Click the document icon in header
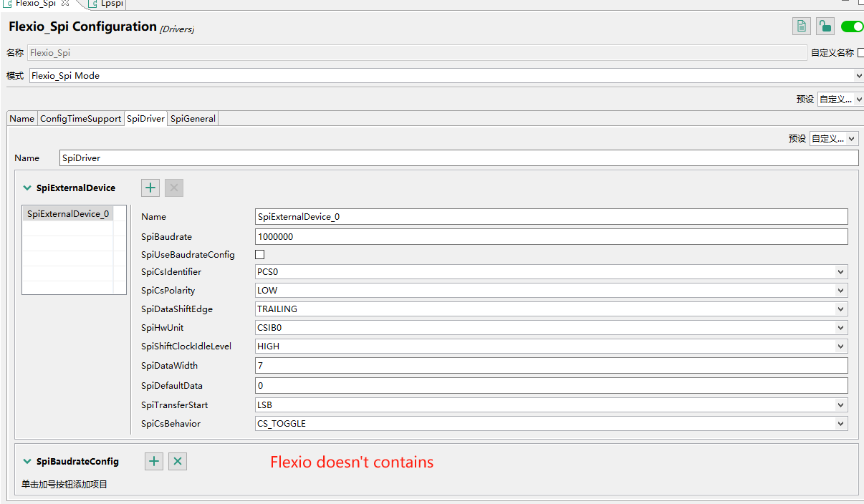The image size is (864, 504). click(x=801, y=27)
